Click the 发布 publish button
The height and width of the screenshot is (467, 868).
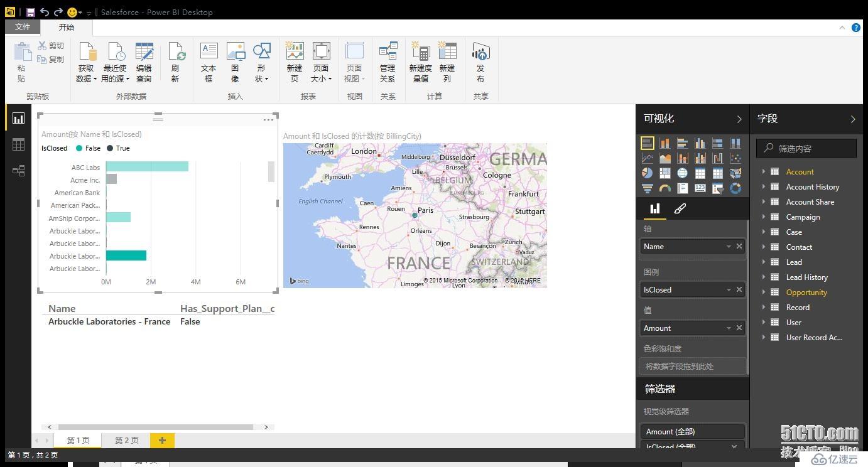[480, 62]
